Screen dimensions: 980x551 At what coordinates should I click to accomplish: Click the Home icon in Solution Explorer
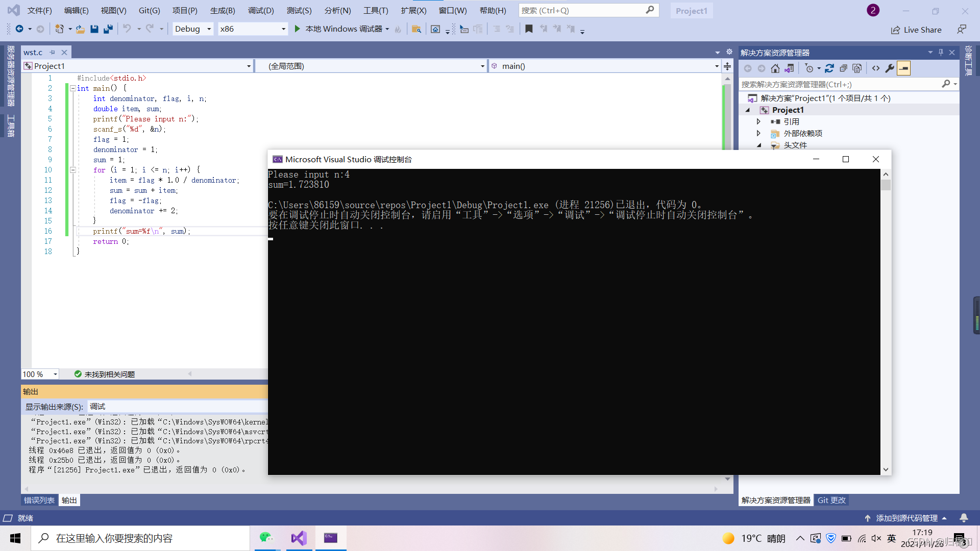775,68
